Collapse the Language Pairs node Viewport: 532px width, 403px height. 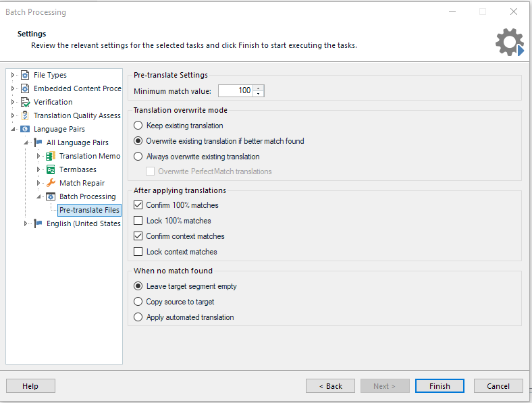point(13,129)
